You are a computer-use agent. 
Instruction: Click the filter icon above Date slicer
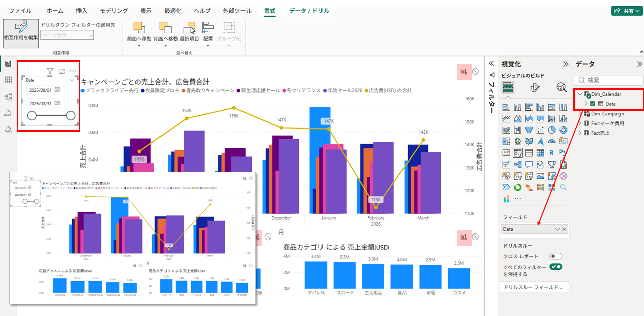pyautogui.click(x=50, y=72)
